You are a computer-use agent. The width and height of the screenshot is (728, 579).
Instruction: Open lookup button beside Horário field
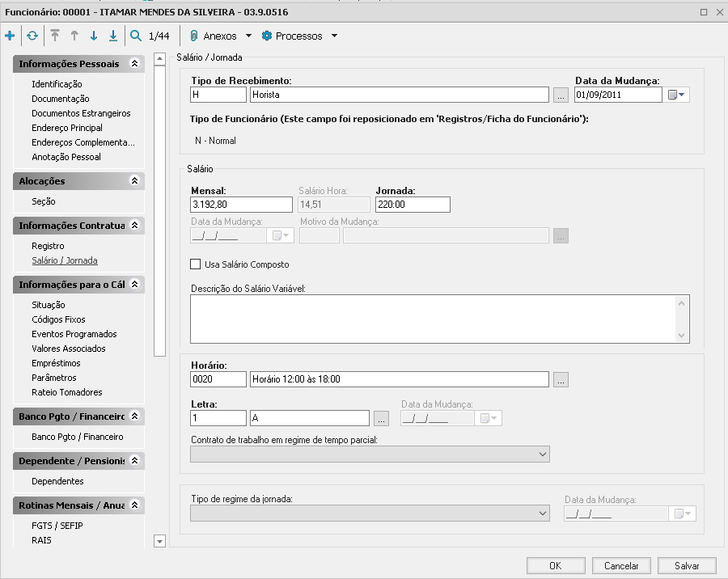tap(561, 379)
